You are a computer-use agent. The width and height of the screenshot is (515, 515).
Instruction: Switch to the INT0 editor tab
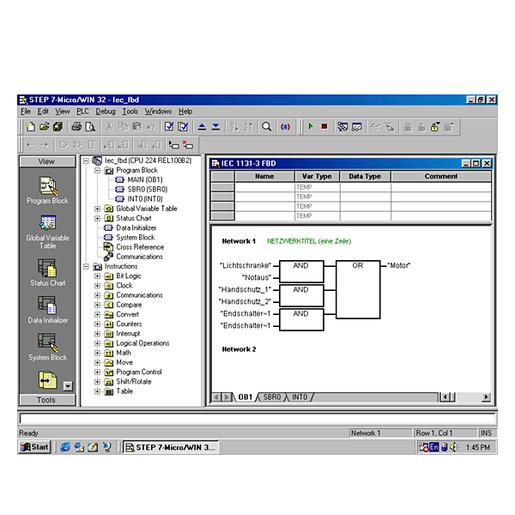pyautogui.click(x=299, y=397)
